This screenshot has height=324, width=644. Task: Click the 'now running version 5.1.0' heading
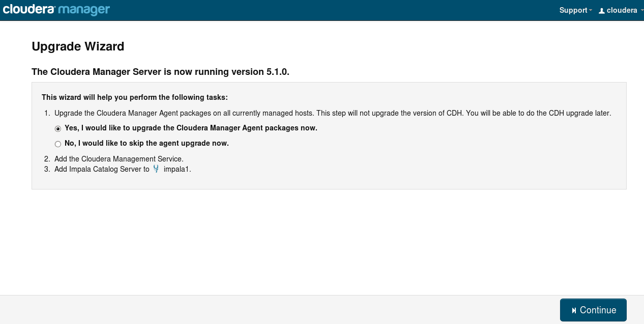click(x=160, y=72)
